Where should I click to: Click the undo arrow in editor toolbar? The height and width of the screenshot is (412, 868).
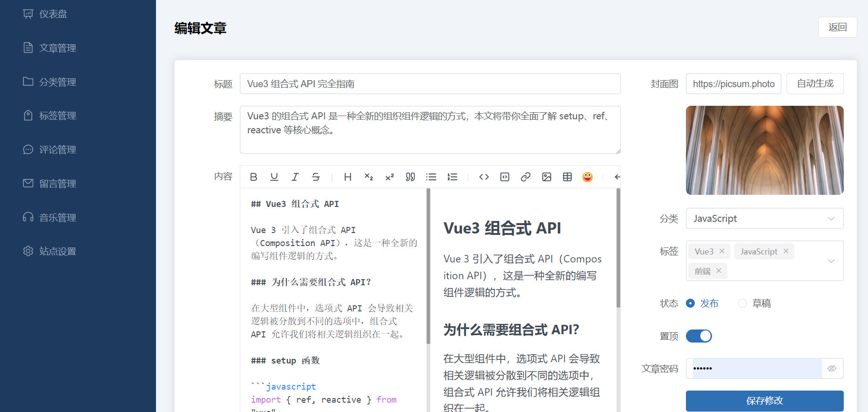click(x=617, y=177)
